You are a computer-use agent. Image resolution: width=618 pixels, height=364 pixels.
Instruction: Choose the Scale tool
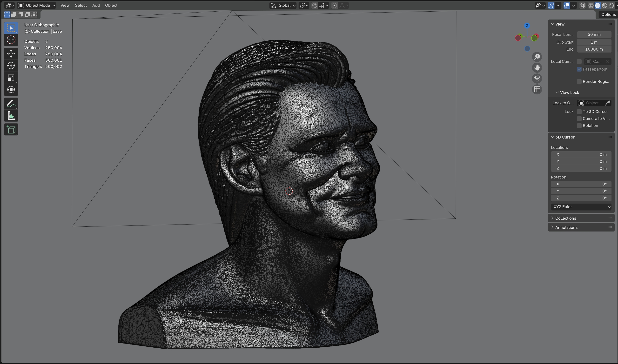coord(11,78)
